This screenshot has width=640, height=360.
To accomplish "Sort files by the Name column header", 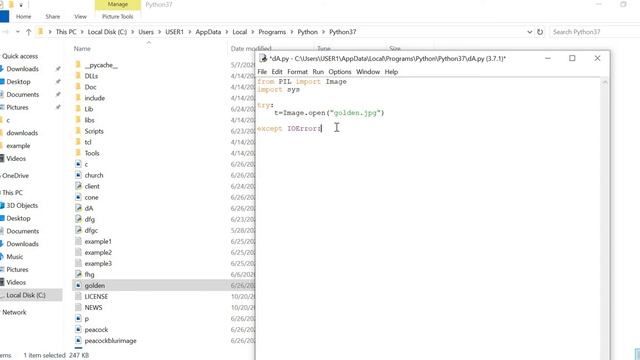I will click(82, 48).
